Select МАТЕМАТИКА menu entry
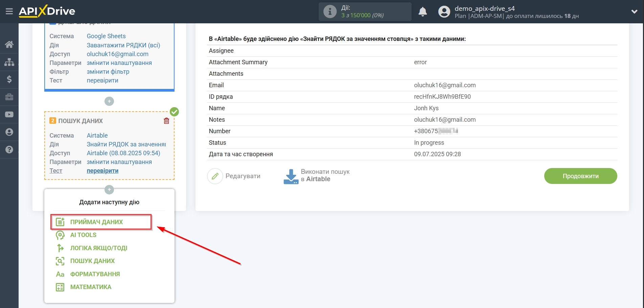Viewport: 644px width, 308px height. [91, 287]
